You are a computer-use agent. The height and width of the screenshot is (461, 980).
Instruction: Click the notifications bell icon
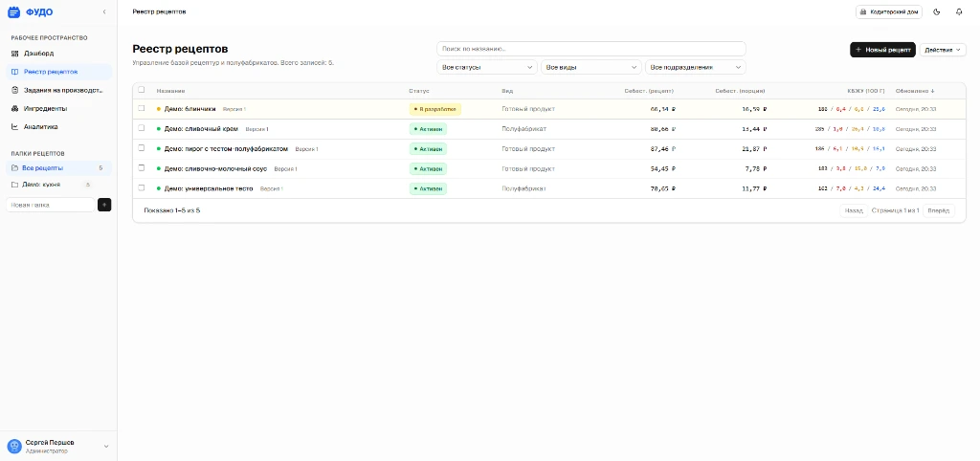pos(959,11)
